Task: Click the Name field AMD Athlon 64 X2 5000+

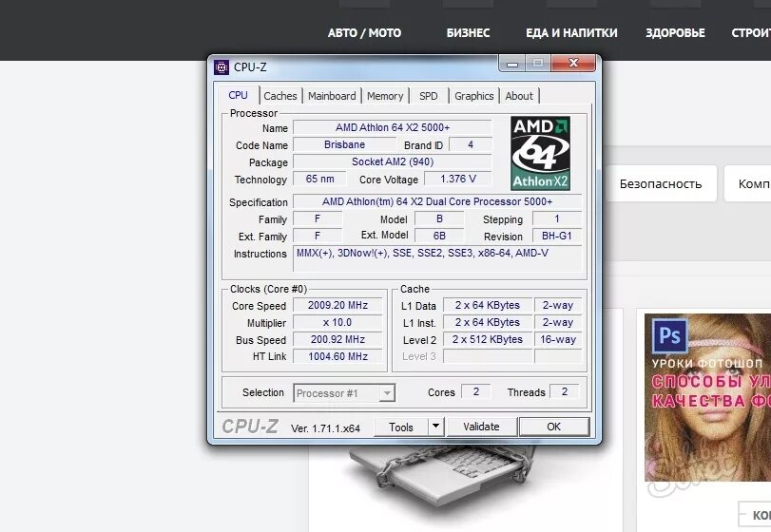Action: pos(393,127)
